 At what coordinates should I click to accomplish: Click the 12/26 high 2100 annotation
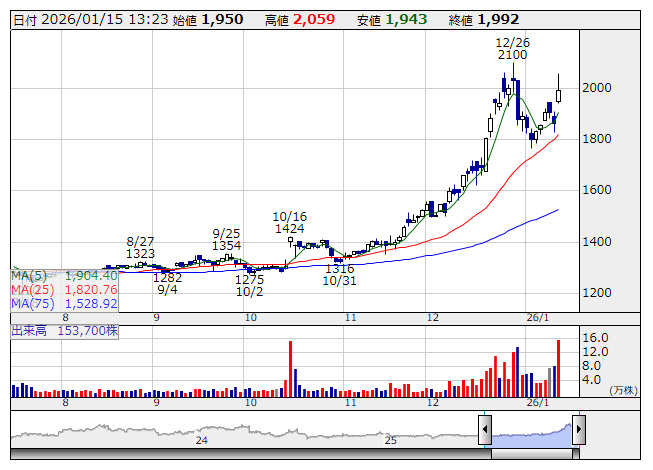point(512,48)
